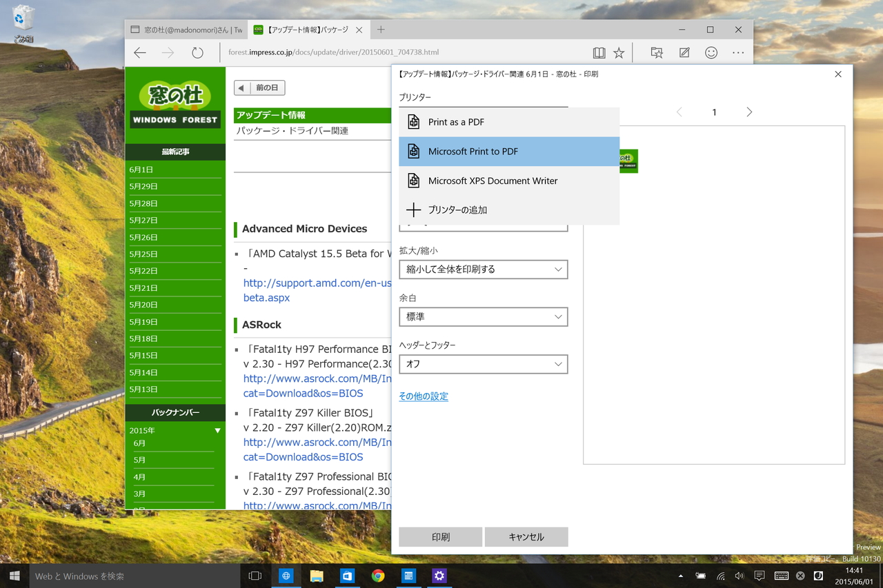Screen dimensions: 883x588
Task: Add this page to Favorites via star icon
Action: [x=619, y=52]
